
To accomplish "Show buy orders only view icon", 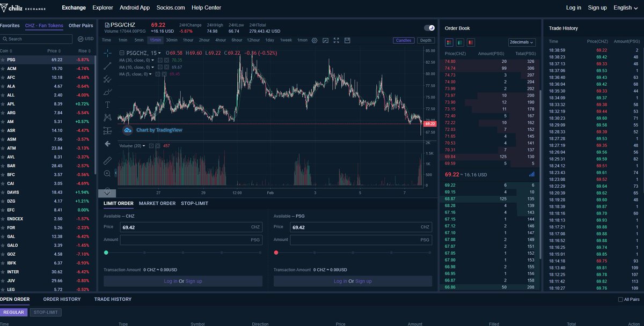I will [460, 42].
